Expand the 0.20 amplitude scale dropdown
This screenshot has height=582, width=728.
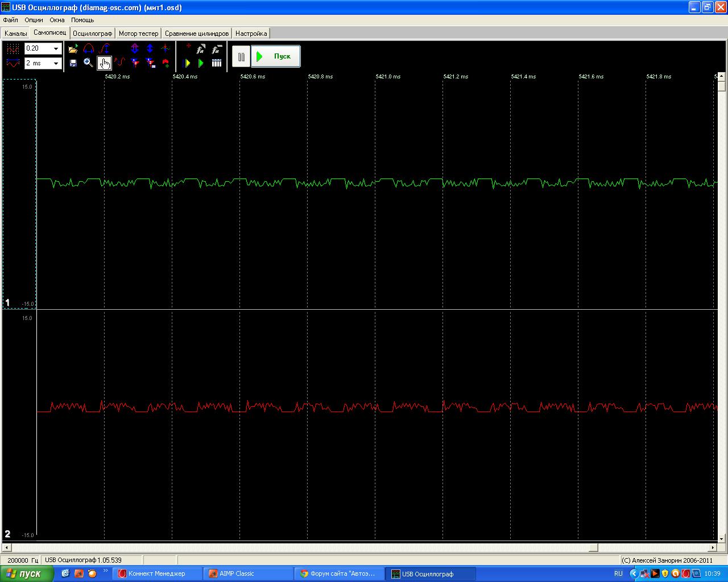coord(56,49)
